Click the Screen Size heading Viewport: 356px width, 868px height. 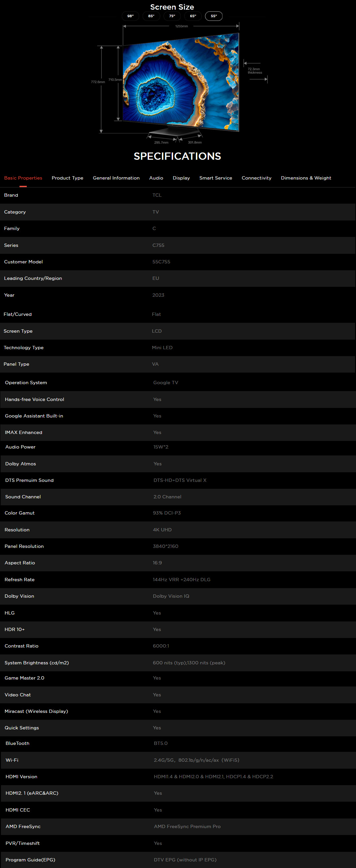click(x=172, y=7)
